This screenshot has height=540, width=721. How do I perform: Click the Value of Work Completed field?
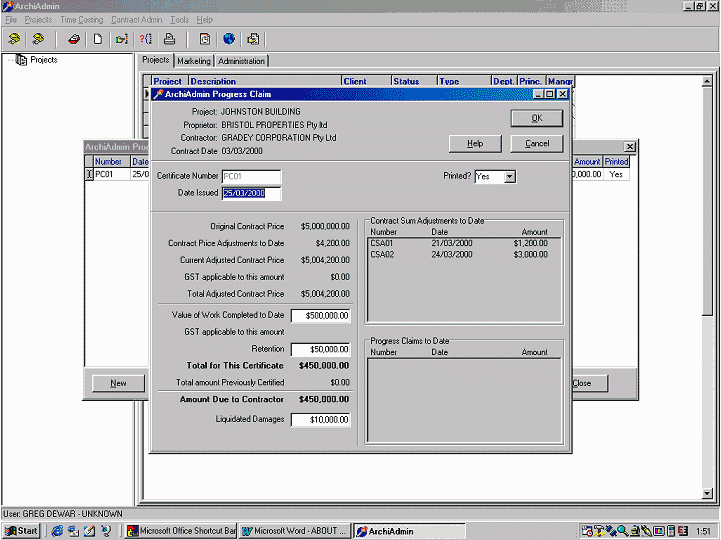(321, 316)
